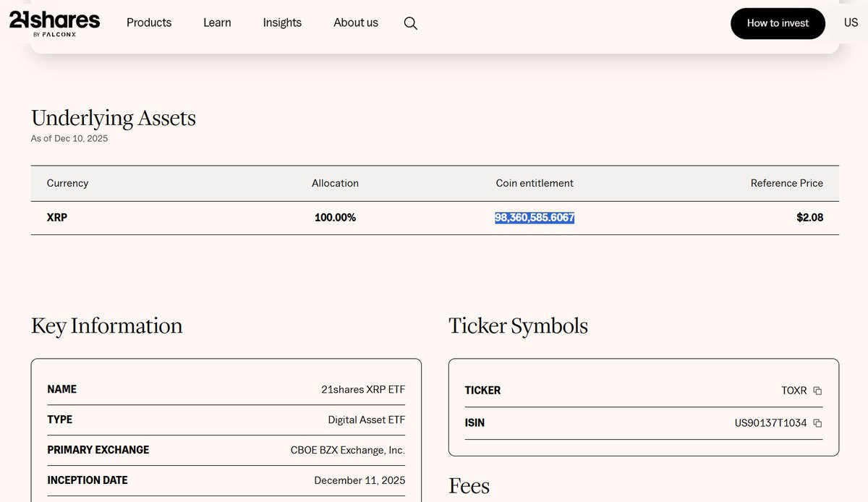Click the 21shares by FalconX logo

click(54, 23)
